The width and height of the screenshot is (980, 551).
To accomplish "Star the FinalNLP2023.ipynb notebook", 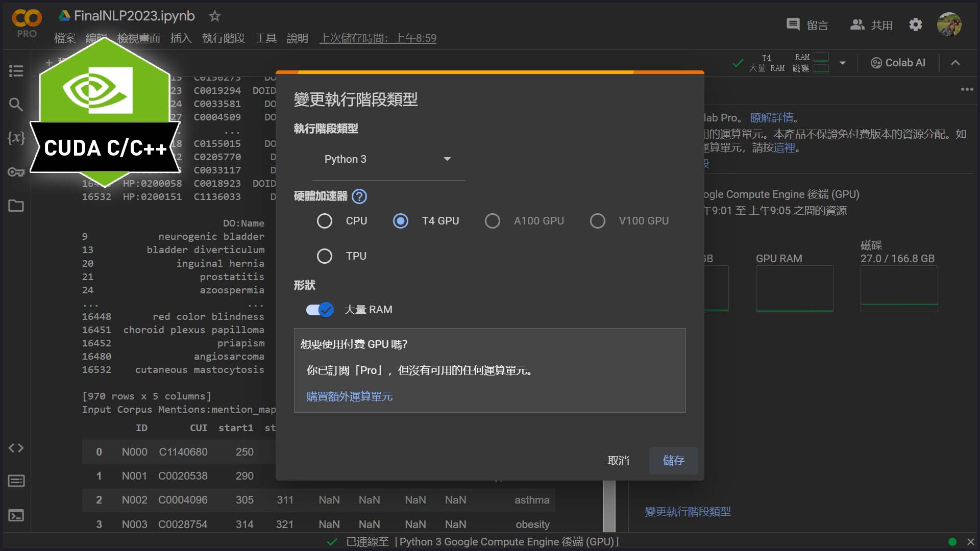I will tap(215, 16).
